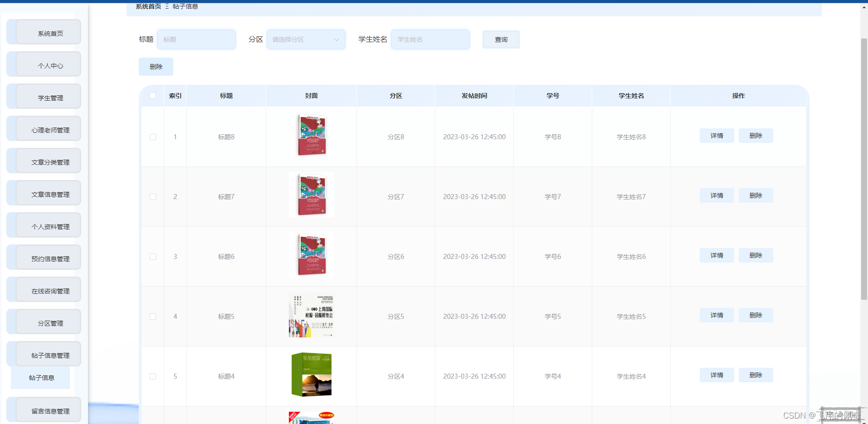Screen dimensions: 868x424
Task: Open the 预约信息管理 sidebar section
Action: (43, 257)
